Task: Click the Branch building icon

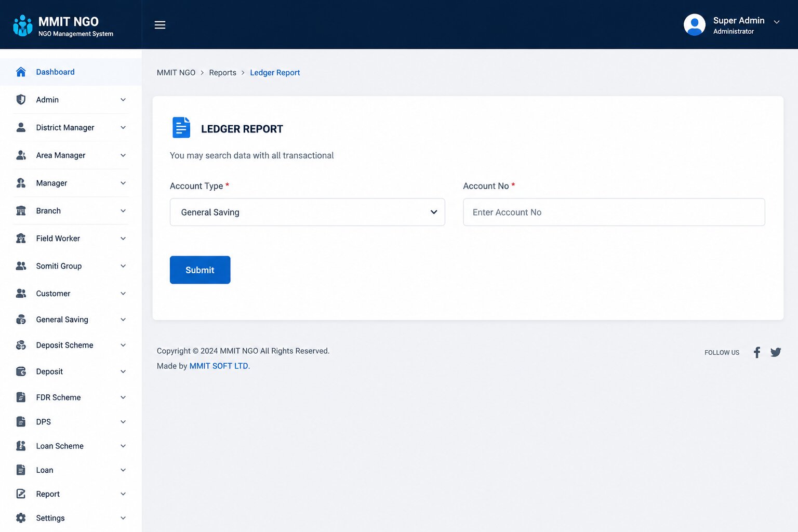Action: coord(21,210)
